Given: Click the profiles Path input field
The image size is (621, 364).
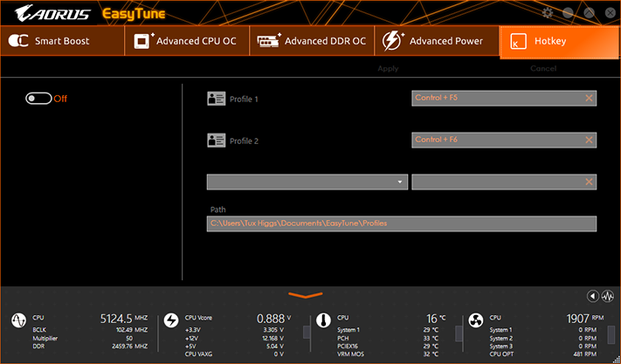Looking at the screenshot, I should coord(402,223).
